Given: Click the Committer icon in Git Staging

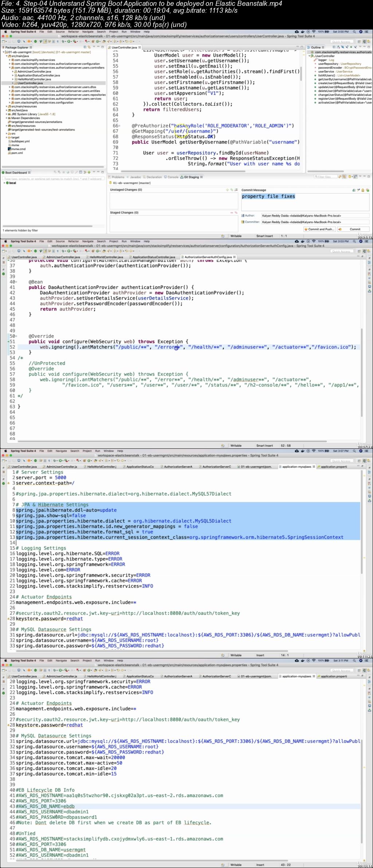Looking at the screenshot, I should [243, 222].
